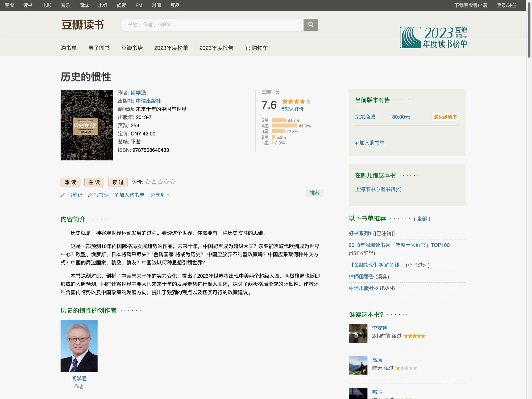Open 京东商城 seller link

365,117
